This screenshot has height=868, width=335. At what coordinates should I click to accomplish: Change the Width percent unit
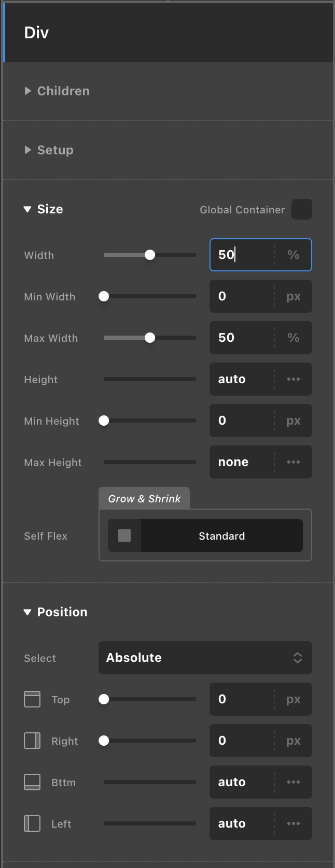(294, 255)
